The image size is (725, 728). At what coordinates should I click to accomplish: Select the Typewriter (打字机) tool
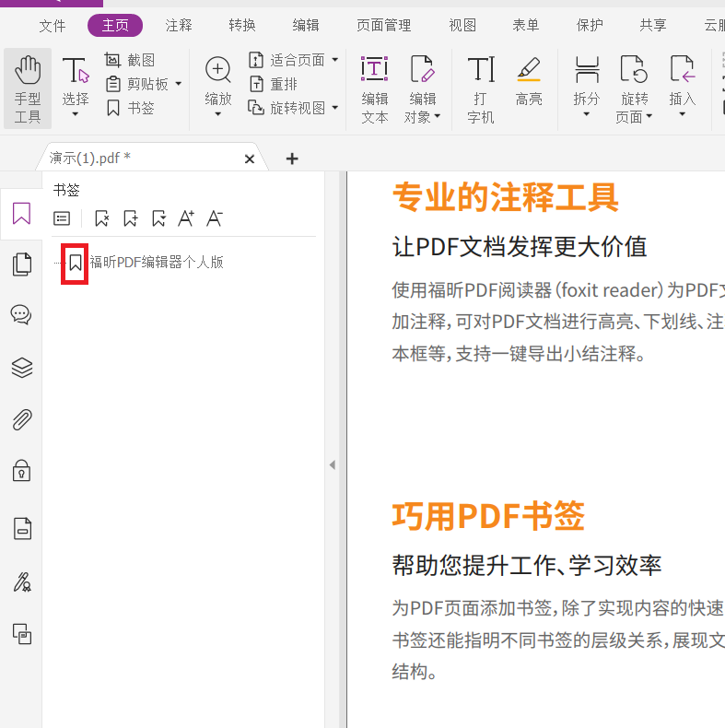click(x=481, y=89)
